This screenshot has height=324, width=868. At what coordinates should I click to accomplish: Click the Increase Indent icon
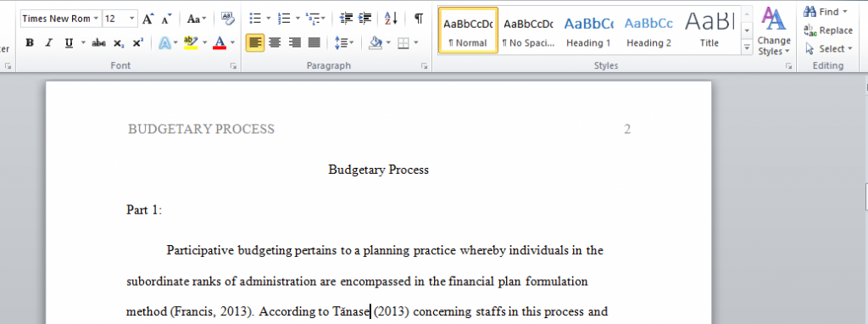point(364,19)
